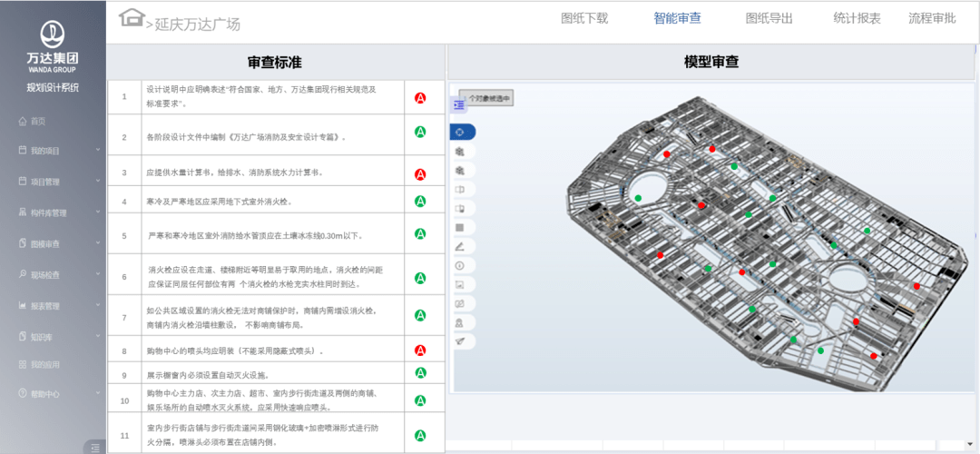Collapse the sidebar with the bottom toggle icon
Image resolution: width=980 pixels, height=454 pixels.
tap(95, 447)
